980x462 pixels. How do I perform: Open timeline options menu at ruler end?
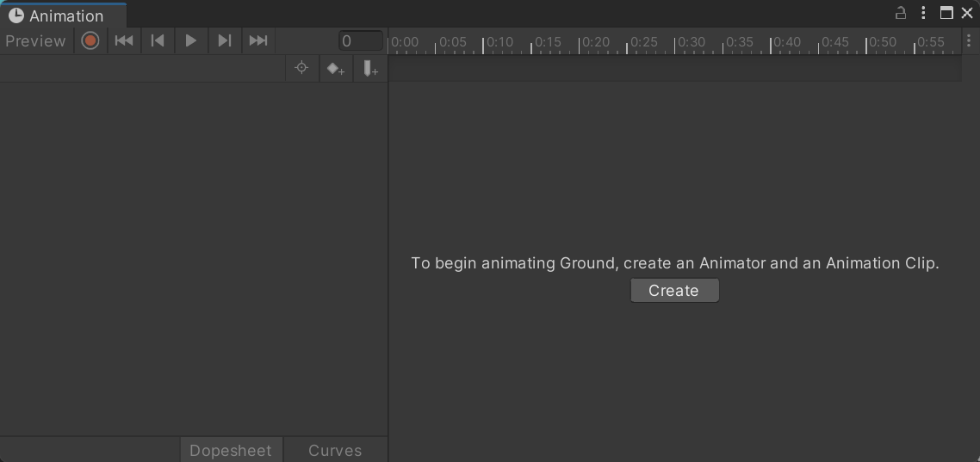coord(969,40)
